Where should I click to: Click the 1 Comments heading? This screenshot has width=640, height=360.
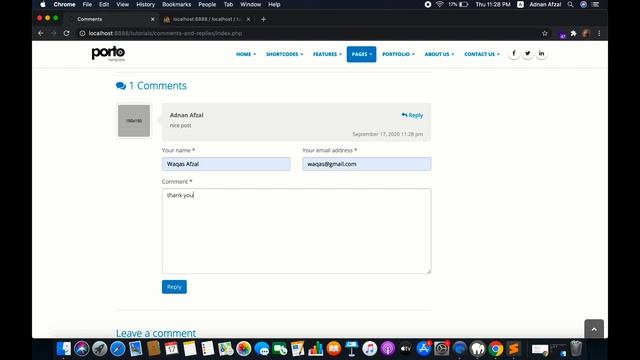[x=158, y=86]
